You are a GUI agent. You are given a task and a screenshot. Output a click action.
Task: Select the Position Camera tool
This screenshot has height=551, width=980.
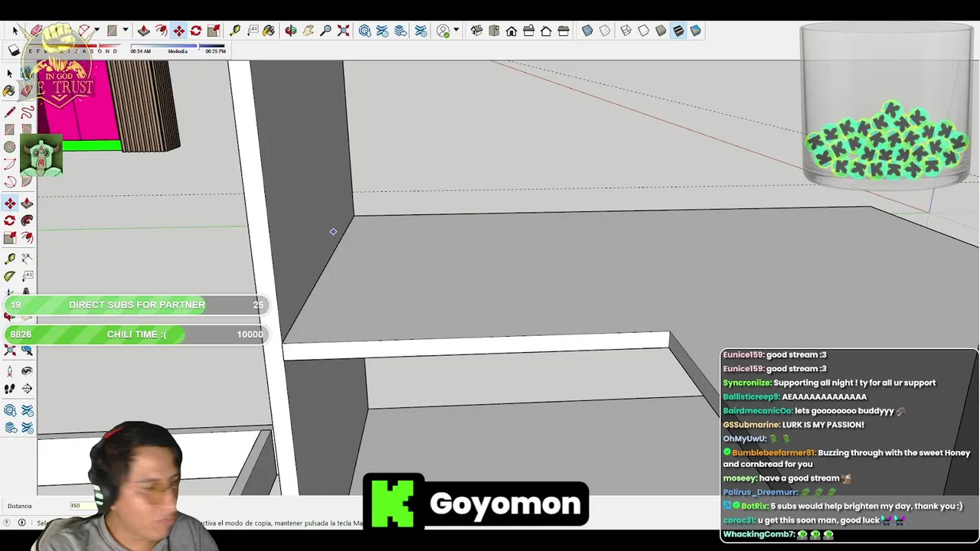(x=9, y=371)
